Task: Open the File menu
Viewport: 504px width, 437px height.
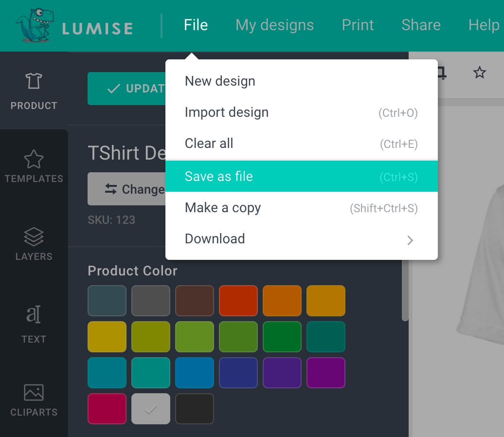Action: point(196,25)
